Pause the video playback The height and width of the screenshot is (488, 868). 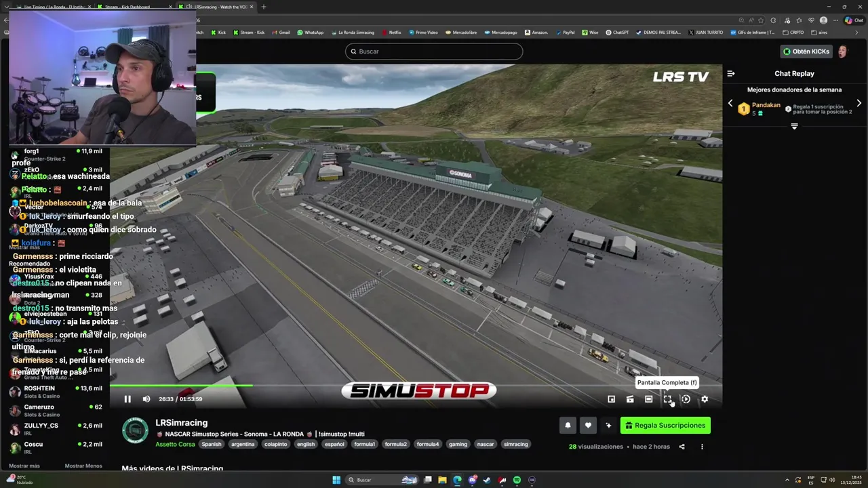pos(127,399)
